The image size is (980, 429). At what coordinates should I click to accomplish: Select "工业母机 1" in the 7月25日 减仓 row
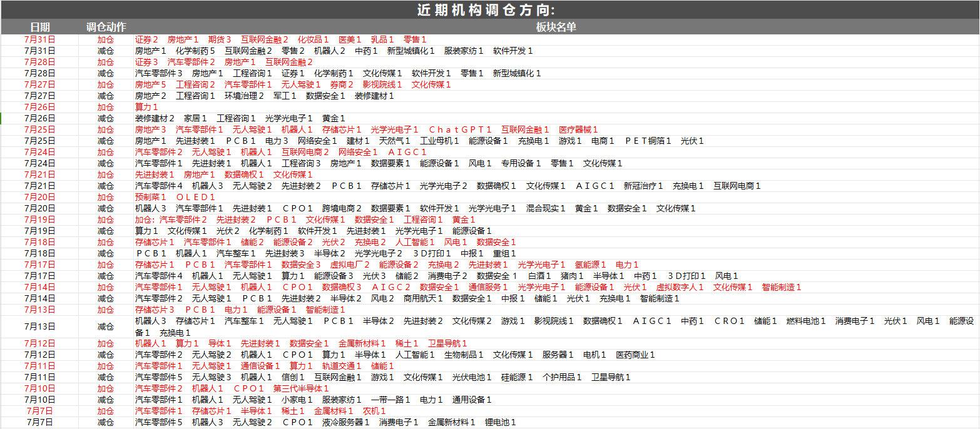(x=439, y=141)
